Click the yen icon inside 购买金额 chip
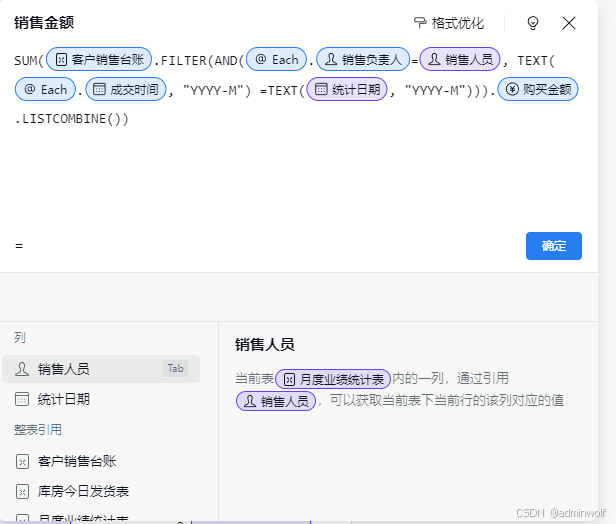Viewport: 616px width, 524px height. pyautogui.click(x=512, y=89)
